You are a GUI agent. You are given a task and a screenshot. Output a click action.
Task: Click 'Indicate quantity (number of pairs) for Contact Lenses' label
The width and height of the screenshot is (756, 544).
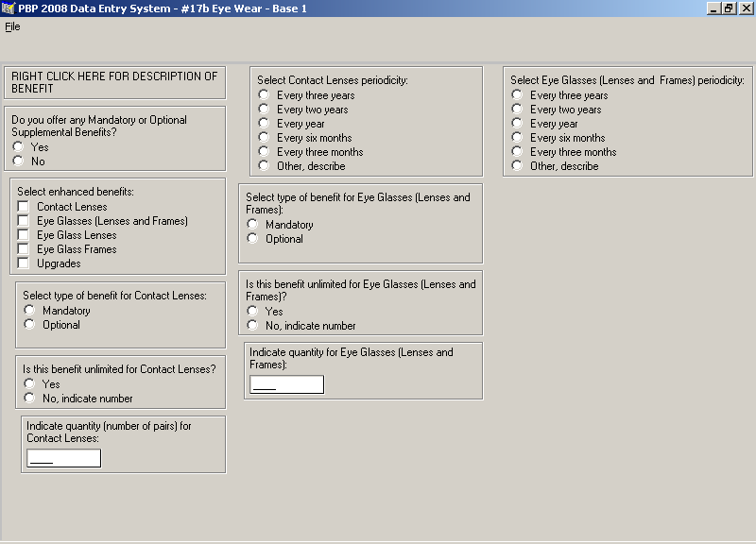pyautogui.click(x=109, y=433)
